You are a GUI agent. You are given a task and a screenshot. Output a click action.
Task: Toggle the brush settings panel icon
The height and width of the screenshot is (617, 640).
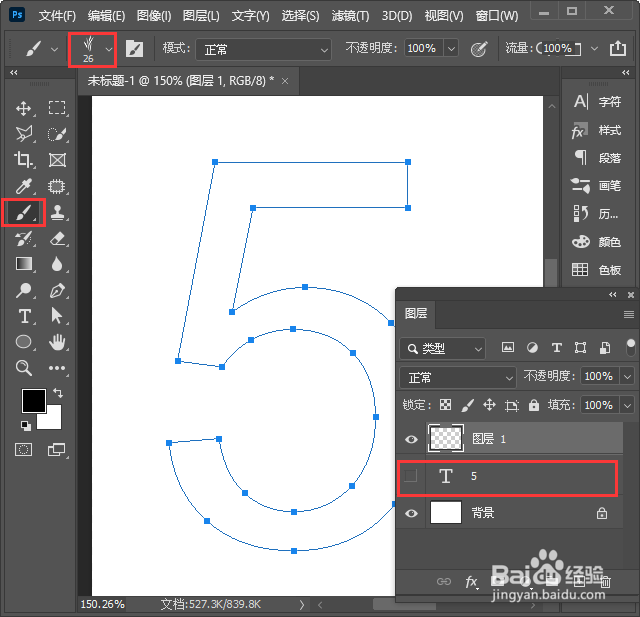tap(134, 49)
